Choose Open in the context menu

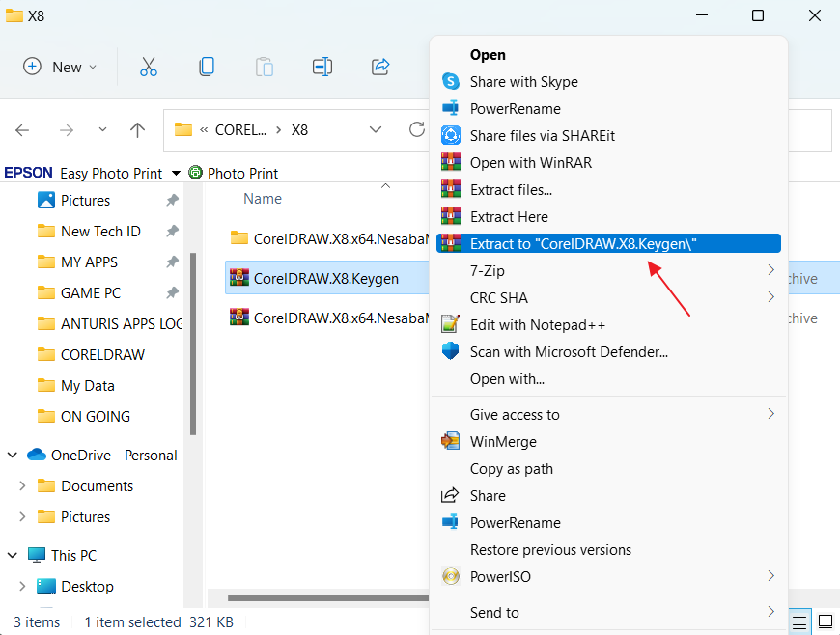point(608,55)
